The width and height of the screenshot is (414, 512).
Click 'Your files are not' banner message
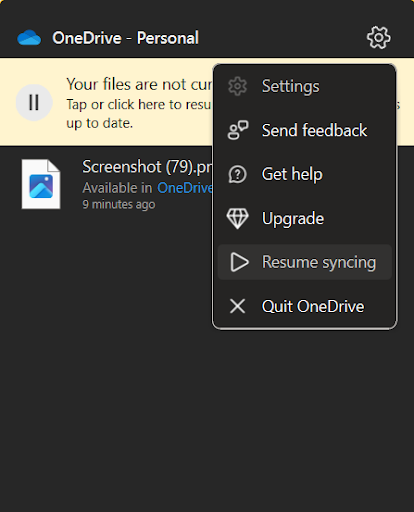139,84
